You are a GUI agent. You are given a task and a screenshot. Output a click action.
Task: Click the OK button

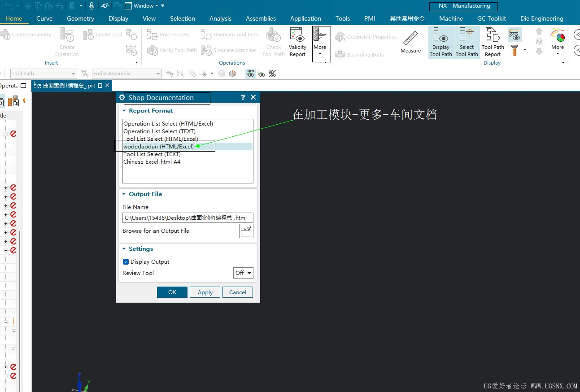172,292
